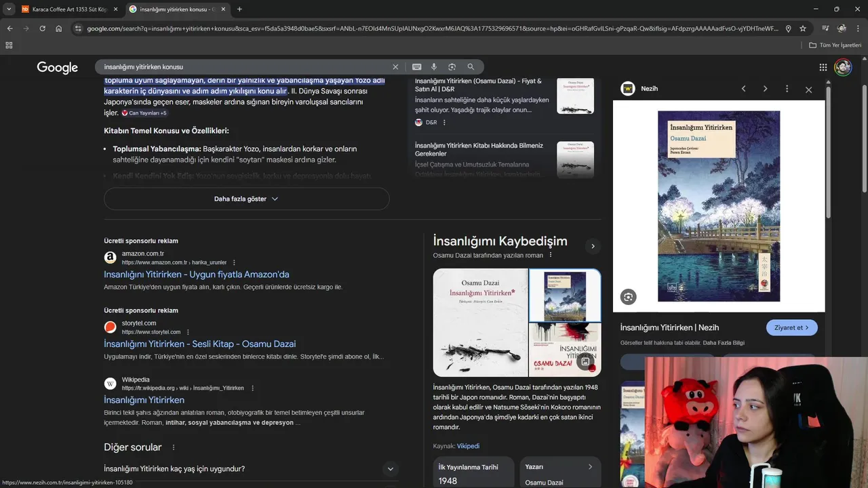Open a new browser tab

239,9
